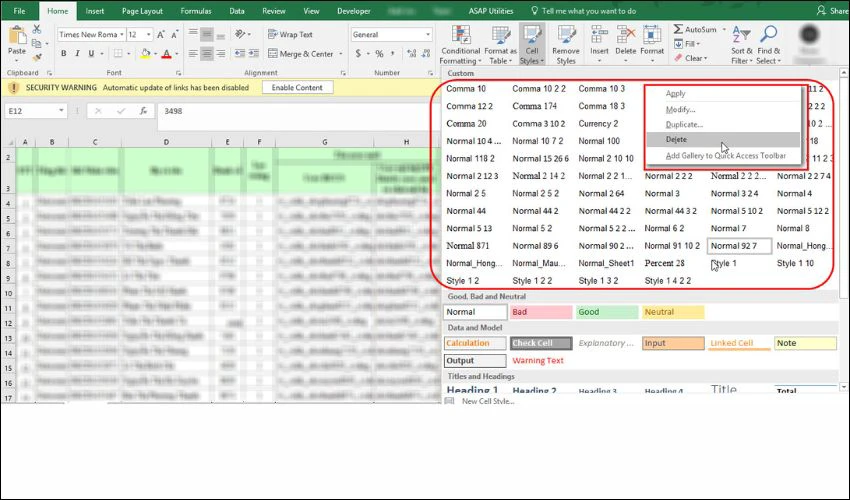Click the Cell Styles button
The width and height of the screenshot is (850, 500).
pyautogui.click(x=532, y=45)
